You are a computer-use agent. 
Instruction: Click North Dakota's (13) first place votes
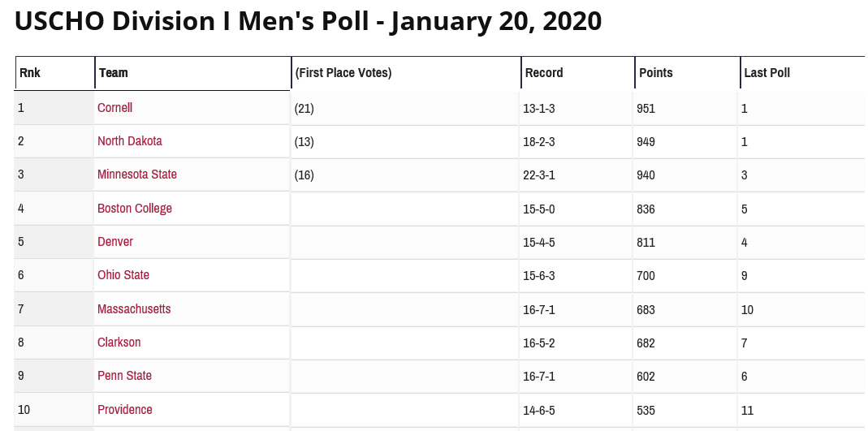[304, 141]
